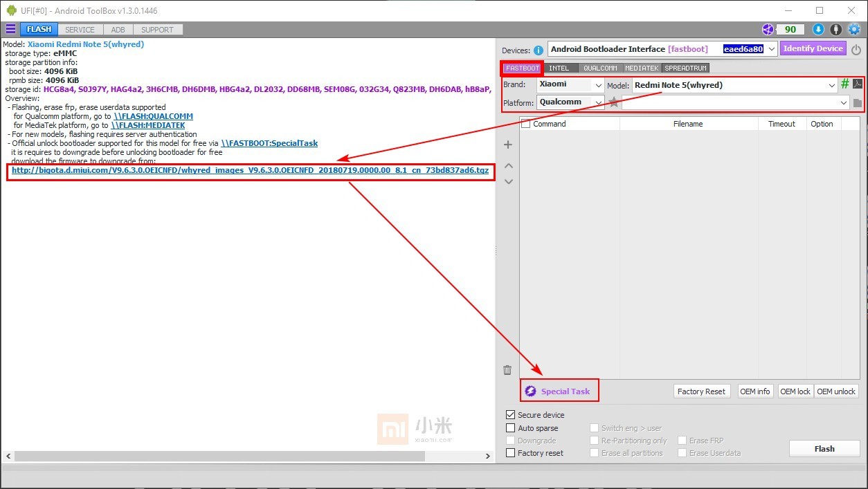The height and width of the screenshot is (489, 868).
Task: Open the PDF manual icon beside Model
Action: click(x=857, y=84)
